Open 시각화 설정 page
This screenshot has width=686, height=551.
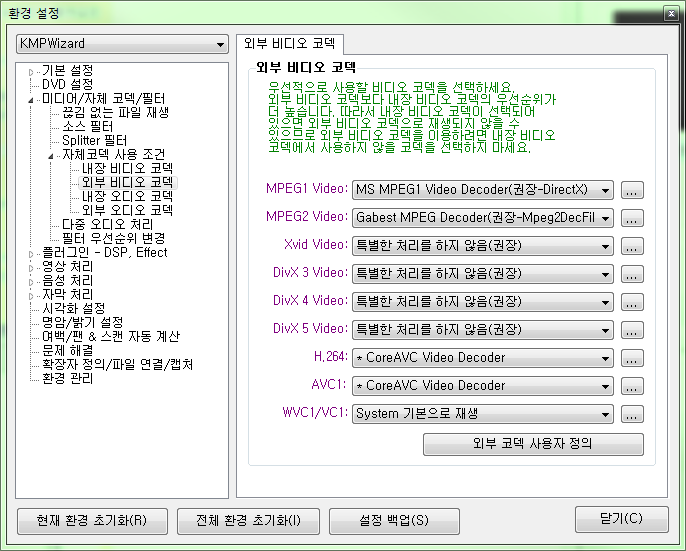pos(74,309)
